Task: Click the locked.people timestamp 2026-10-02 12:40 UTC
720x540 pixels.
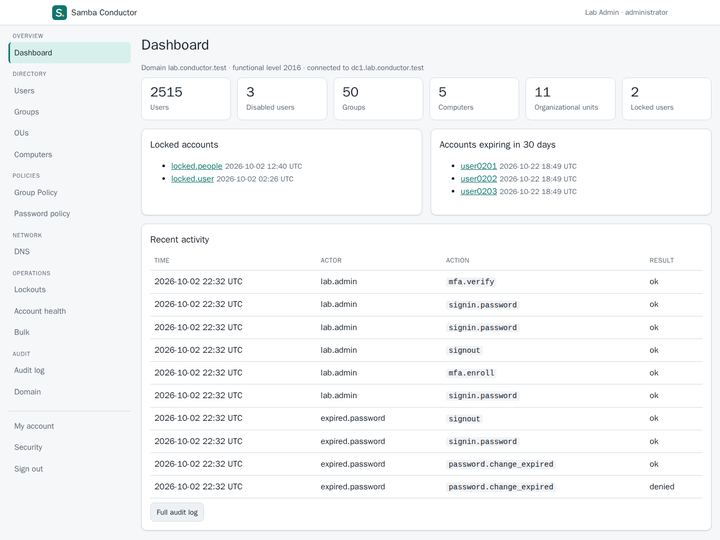Action: [x=264, y=166]
